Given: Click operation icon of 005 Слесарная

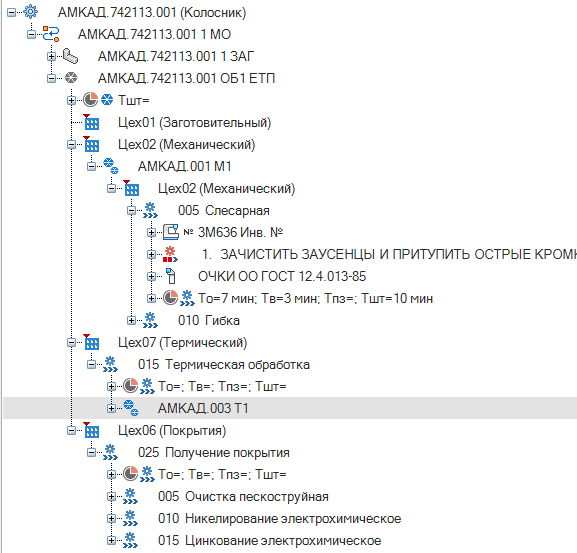Looking at the screenshot, I should point(151,210).
